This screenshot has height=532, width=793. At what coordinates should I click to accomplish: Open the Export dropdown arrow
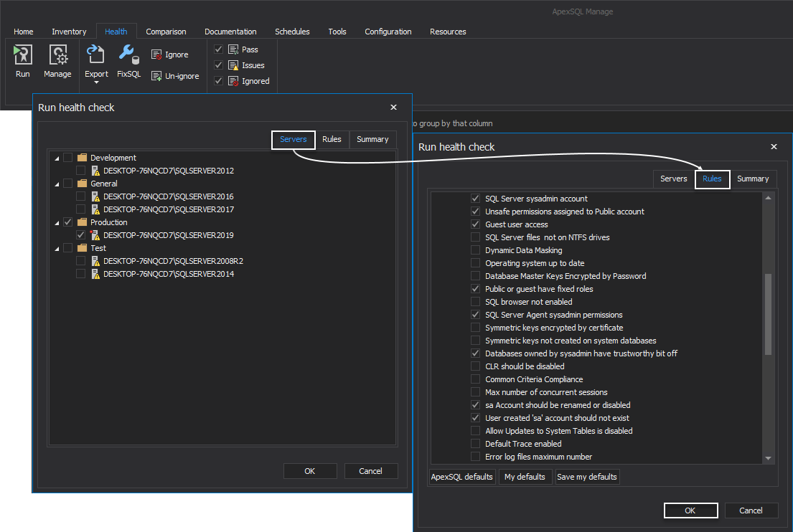[95, 81]
